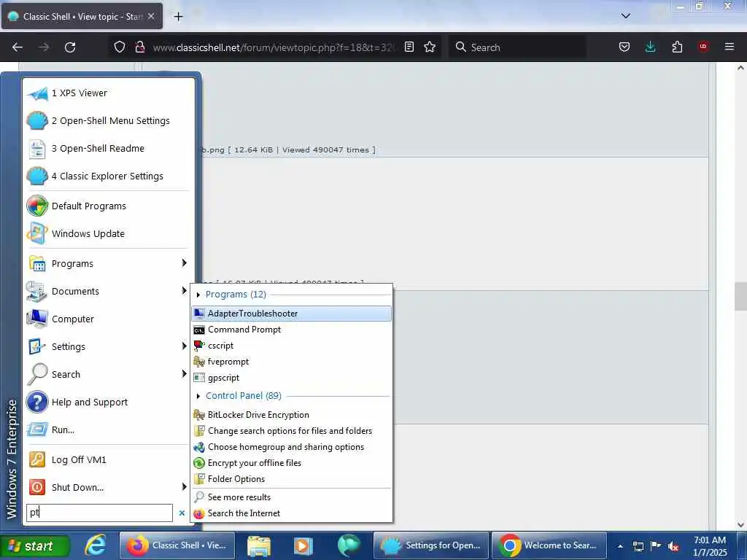Screen dimensions: 747x560
Task: Click the Search magnifier icon in start menu
Action: pyautogui.click(x=37, y=374)
